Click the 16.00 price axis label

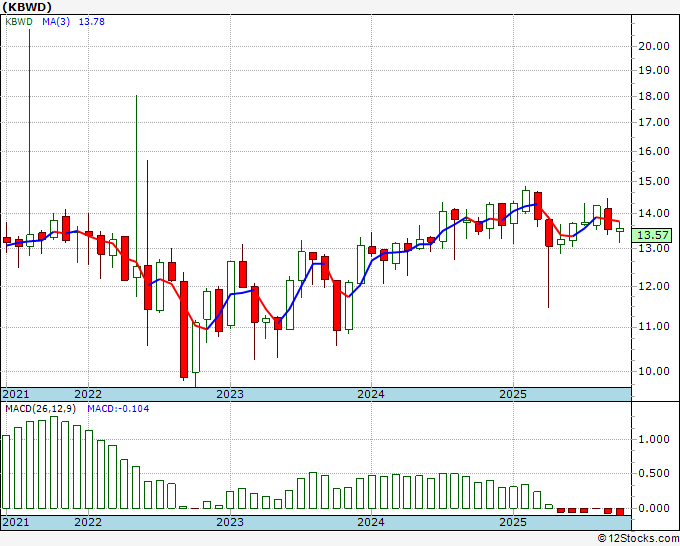654,151
